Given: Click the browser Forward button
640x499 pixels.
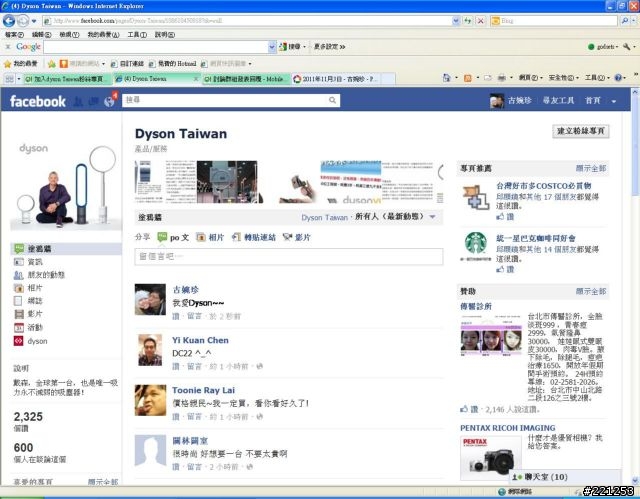Looking at the screenshot, I should point(23,20).
